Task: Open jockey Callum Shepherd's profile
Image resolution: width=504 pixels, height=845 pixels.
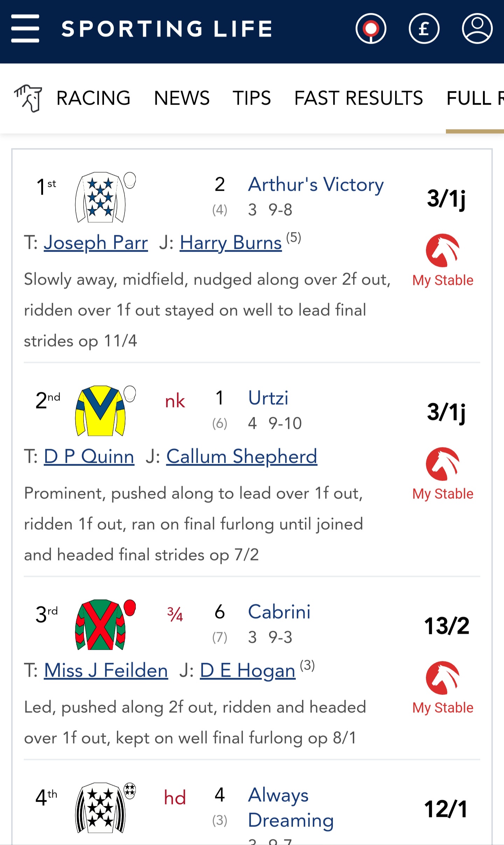Action: coord(241,456)
